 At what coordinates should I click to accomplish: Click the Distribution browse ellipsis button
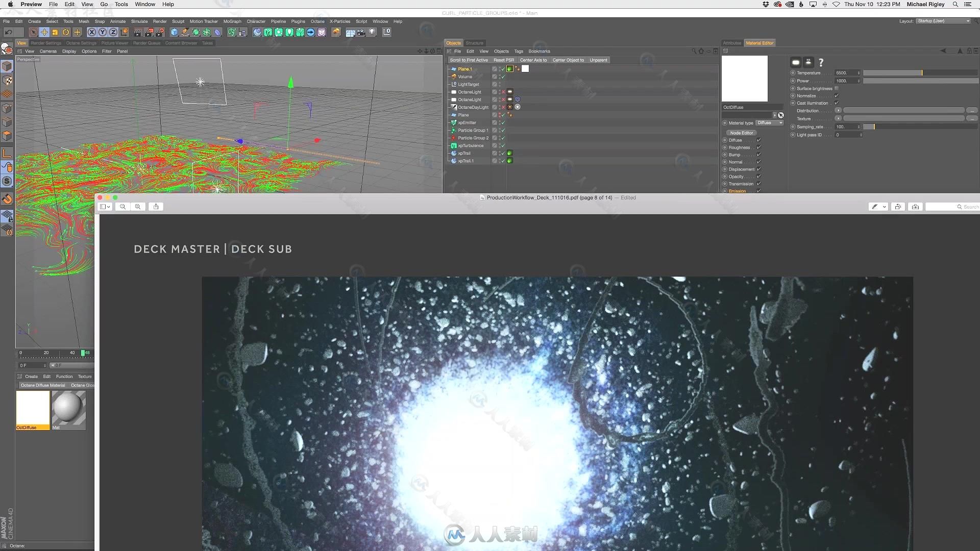972,111
